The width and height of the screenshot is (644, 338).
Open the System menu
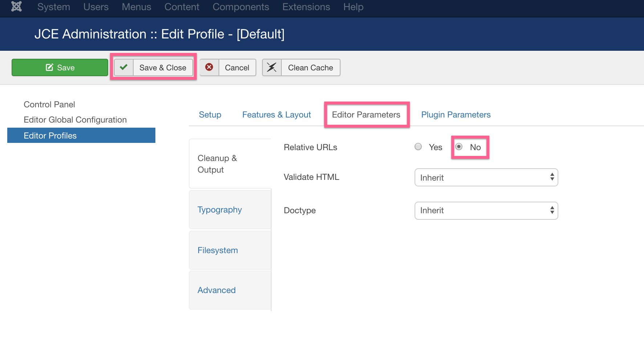[x=54, y=7]
